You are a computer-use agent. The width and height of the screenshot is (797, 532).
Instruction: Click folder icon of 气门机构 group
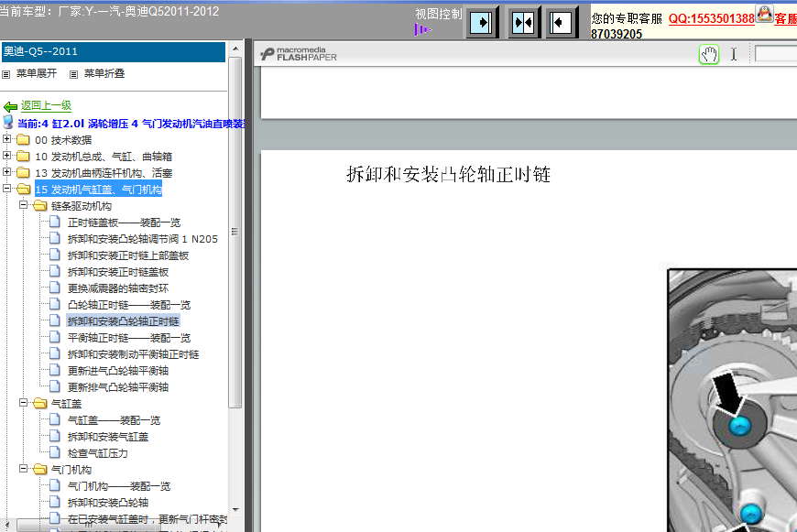click(x=39, y=470)
